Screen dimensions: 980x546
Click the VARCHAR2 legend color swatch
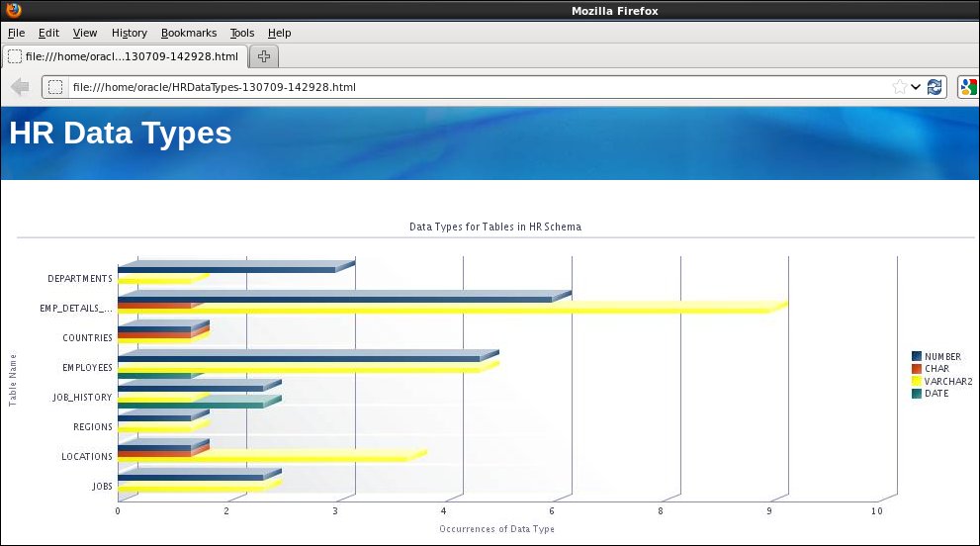917,381
